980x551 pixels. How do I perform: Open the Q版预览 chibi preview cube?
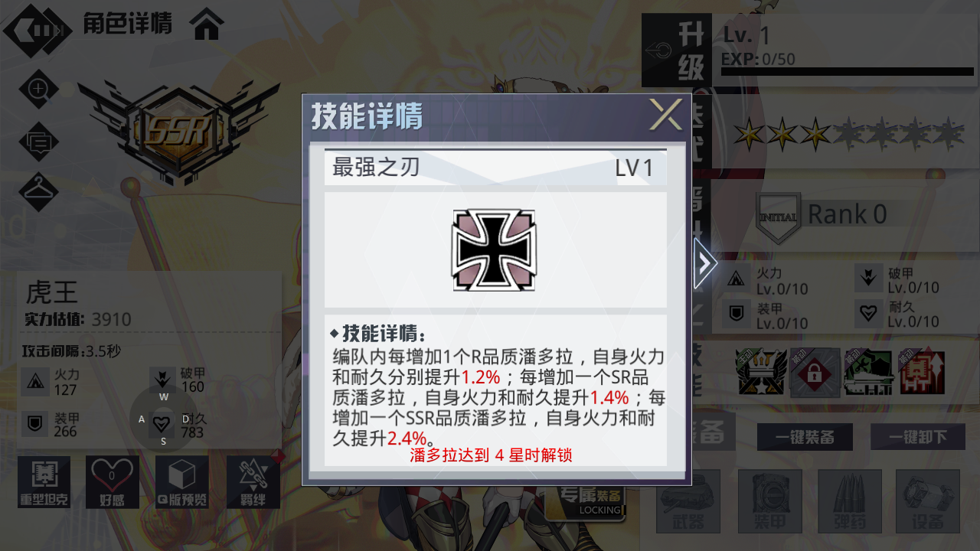pyautogui.click(x=182, y=482)
